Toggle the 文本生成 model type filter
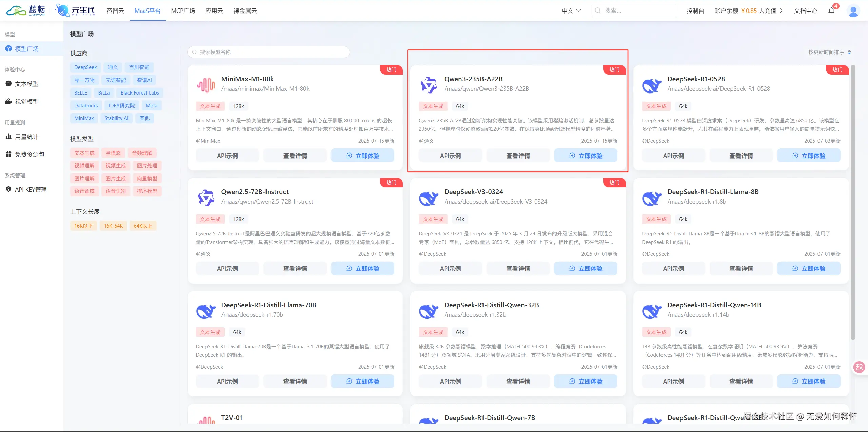Image resolution: width=868 pixels, height=432 pixels. 84,153
